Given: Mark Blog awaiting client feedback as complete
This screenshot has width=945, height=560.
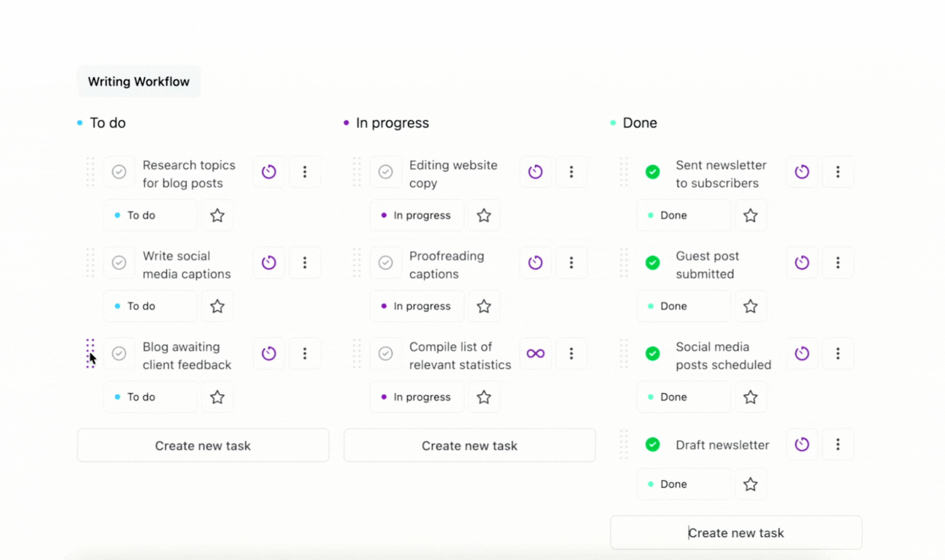Looking at the screenshot, I should point(119,353).
